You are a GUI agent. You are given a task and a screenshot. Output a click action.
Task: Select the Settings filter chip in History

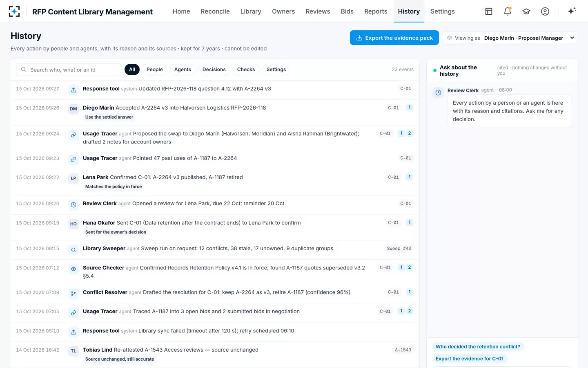276,70
